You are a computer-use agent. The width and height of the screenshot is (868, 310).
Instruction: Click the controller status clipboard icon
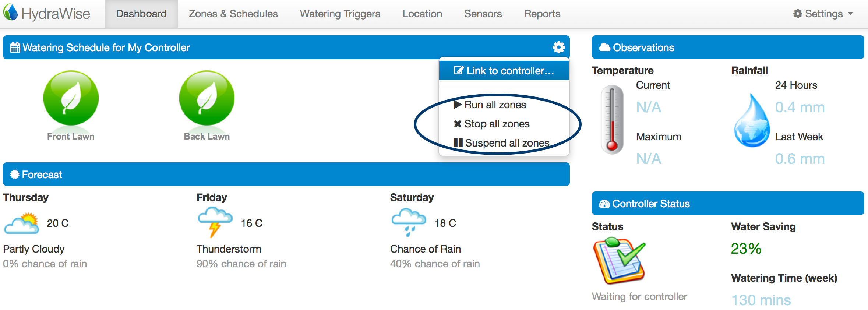pos(619,261)
